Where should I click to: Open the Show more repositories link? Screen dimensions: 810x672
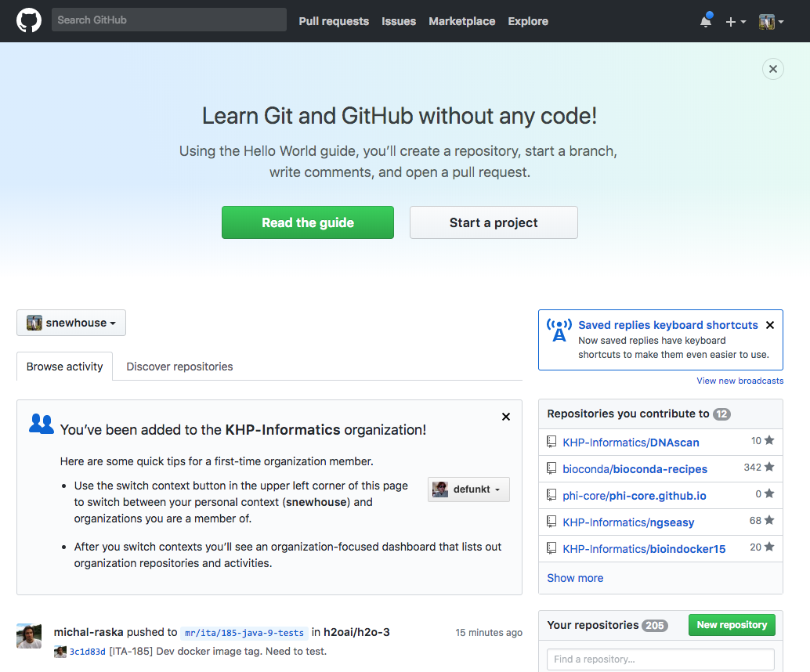click(x=575, y=578)
